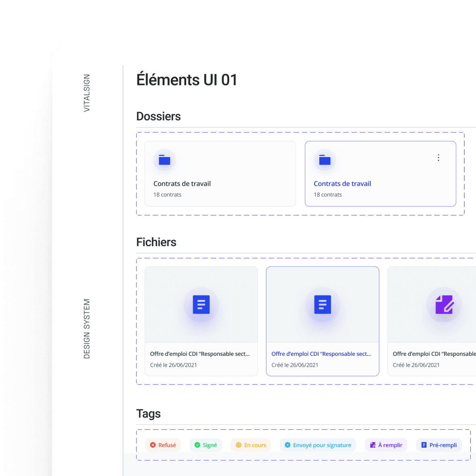
Task: Click 'Créé le 26/06/2021' on the first file card
Action: point(173,365)
